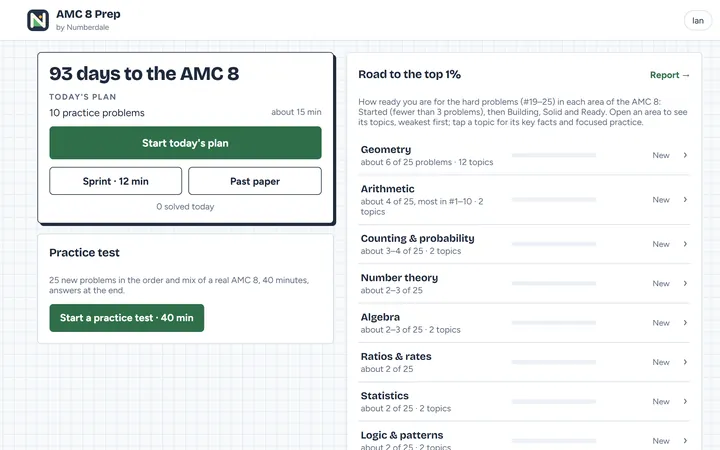Expand the Geometry area chevron

(685, 155)
